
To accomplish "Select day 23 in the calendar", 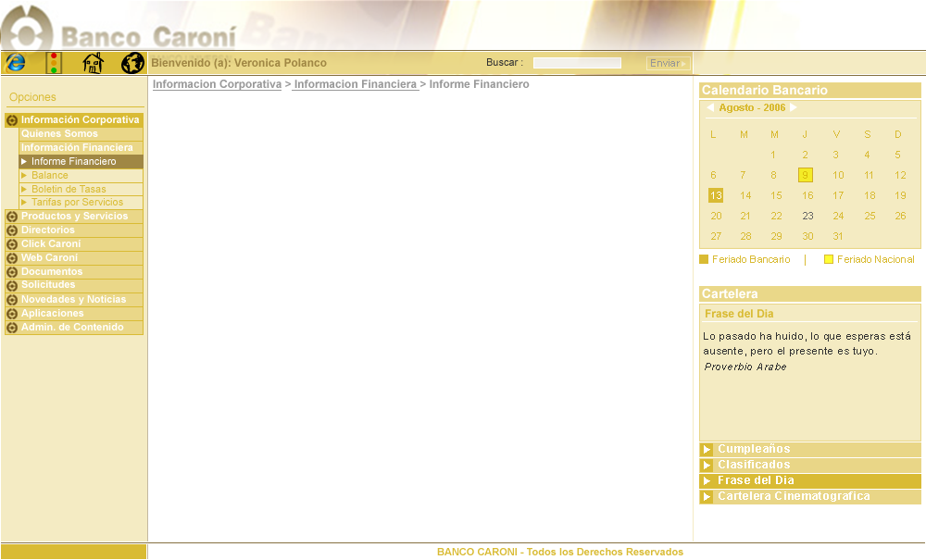I will click(x=807, y=216).
